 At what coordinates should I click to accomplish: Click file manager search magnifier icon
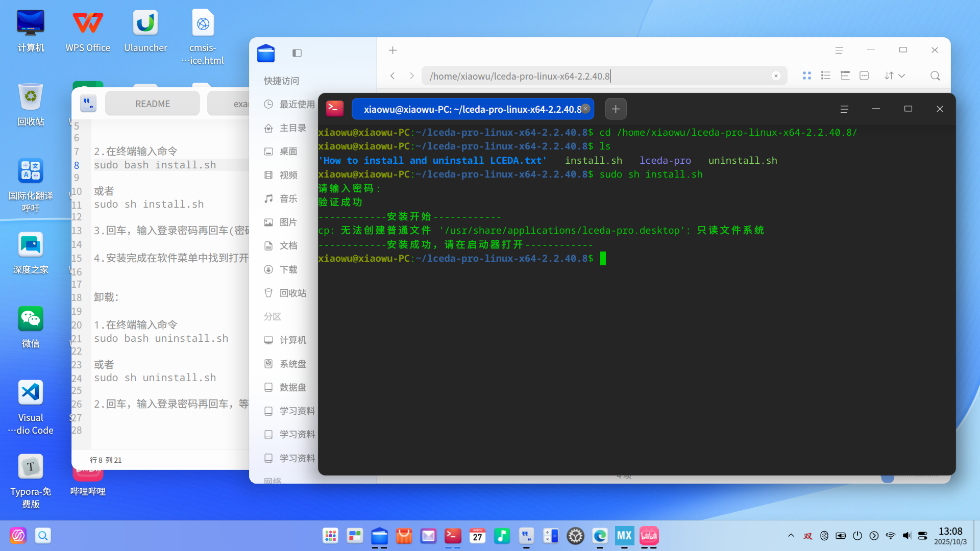935,76
